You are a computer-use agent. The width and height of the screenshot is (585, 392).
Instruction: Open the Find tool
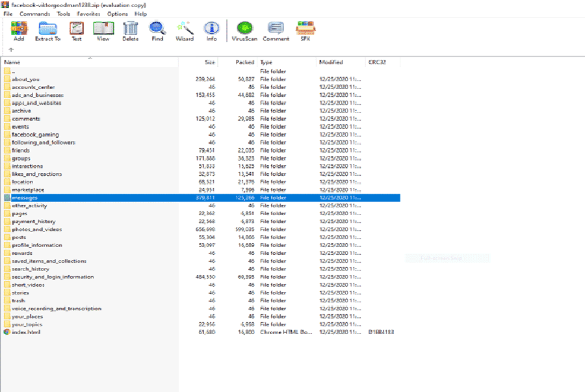157,29
